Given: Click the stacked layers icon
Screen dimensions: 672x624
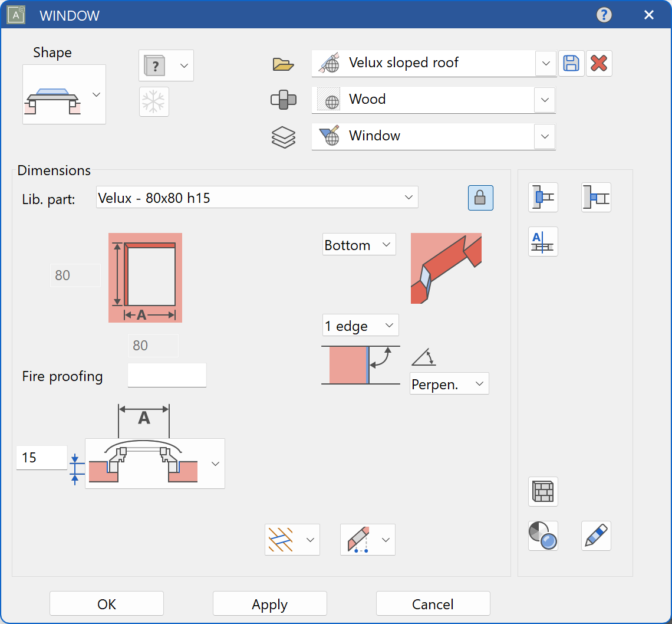Looking at the screenshot, I should click(284, 137).
